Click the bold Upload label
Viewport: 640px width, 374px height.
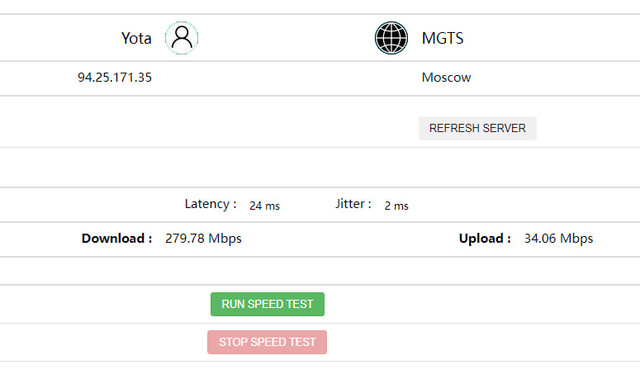coord(485,238)
